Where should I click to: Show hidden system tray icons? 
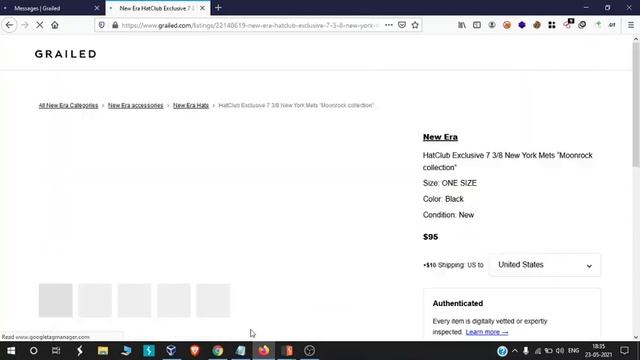pyautogui.click(x=515, y=351)
